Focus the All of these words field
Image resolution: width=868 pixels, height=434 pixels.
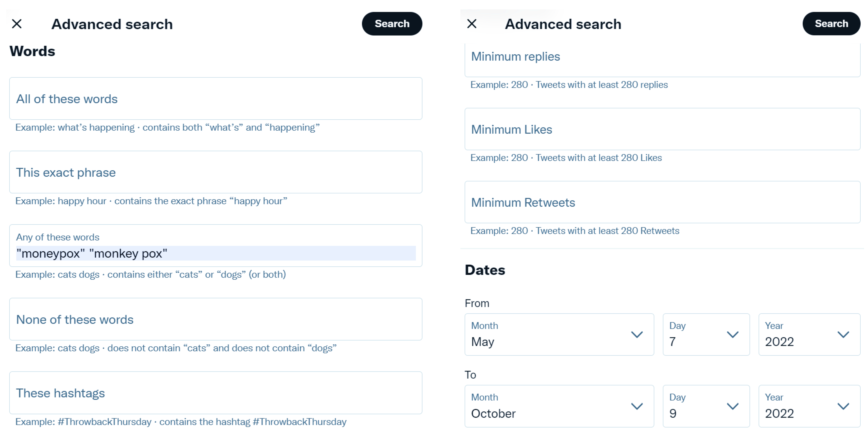[216, 99]
